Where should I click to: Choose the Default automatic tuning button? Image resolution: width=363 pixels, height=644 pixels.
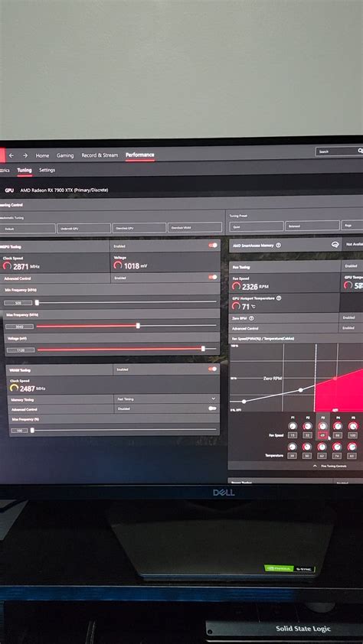pyautogui.click(x=28, y=229)
